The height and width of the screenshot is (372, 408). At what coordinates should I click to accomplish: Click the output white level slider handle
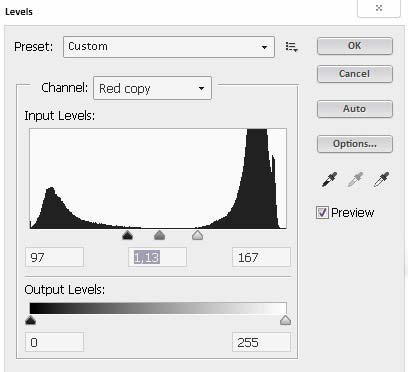point(285,320)
